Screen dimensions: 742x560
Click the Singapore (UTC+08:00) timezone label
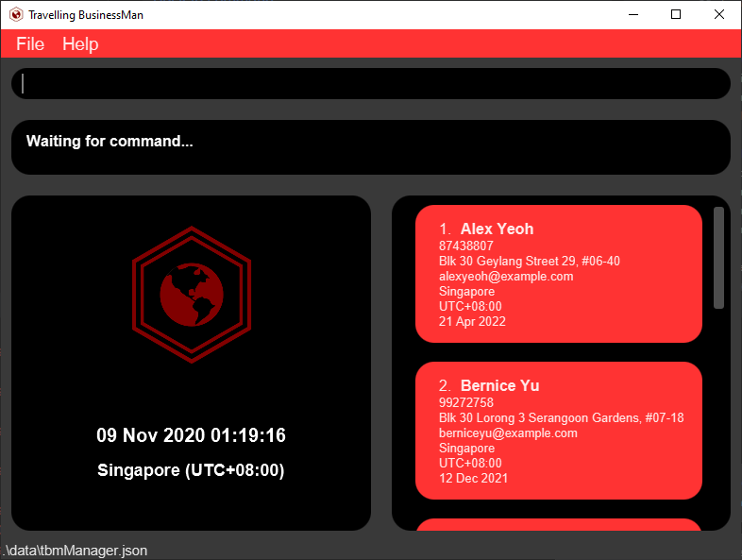191,470
